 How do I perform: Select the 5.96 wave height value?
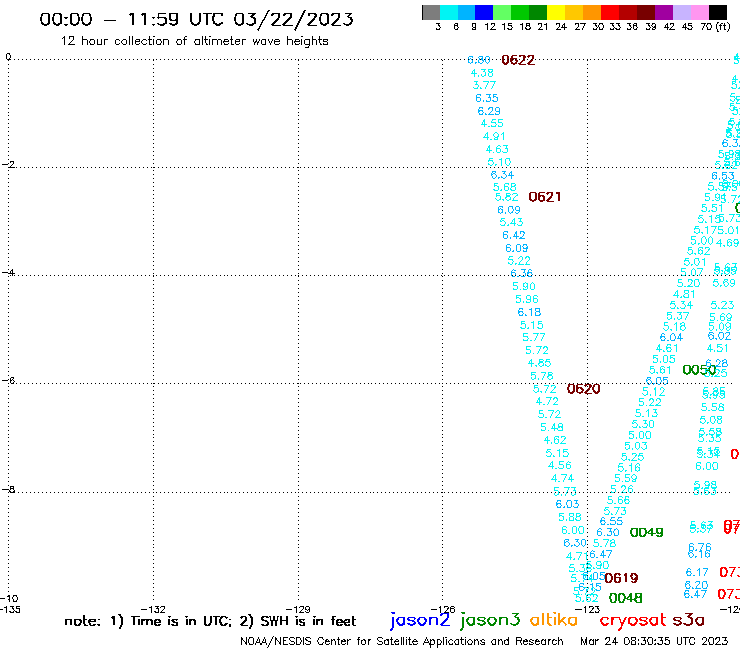[527, 299]
